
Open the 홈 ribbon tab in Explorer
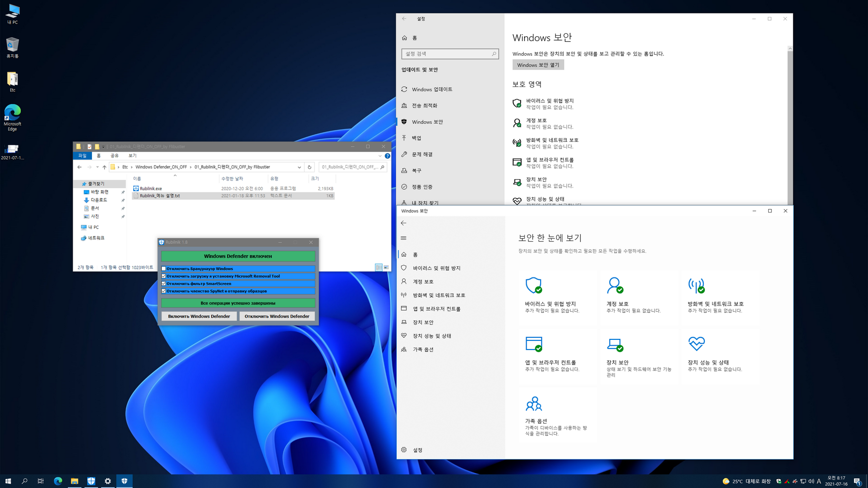pyautogui.click(x=99, y=156)
